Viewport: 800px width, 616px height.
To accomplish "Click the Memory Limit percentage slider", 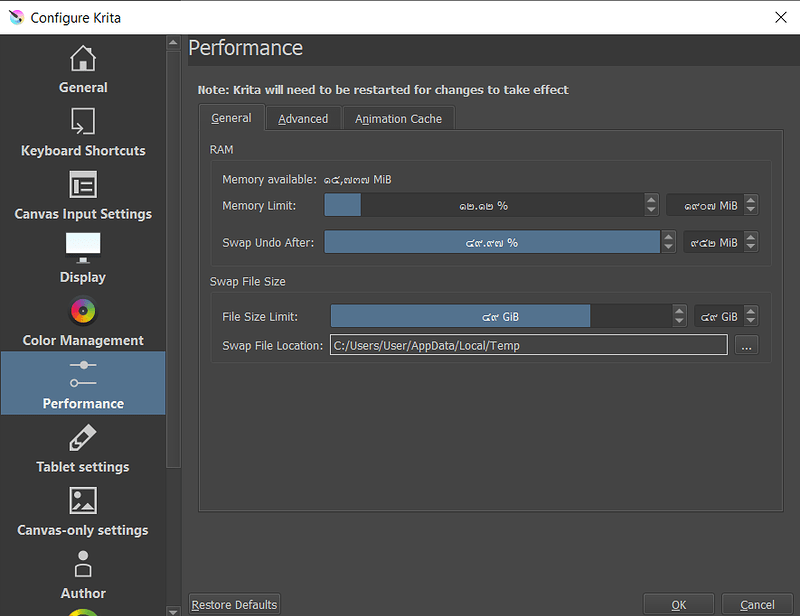I will tap(484, 205).
